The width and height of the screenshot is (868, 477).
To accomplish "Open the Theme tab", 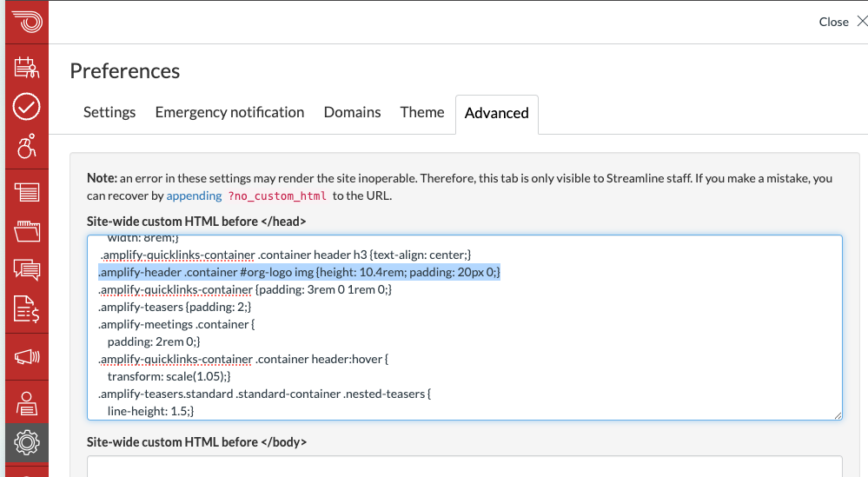I will tap(422, 112).
